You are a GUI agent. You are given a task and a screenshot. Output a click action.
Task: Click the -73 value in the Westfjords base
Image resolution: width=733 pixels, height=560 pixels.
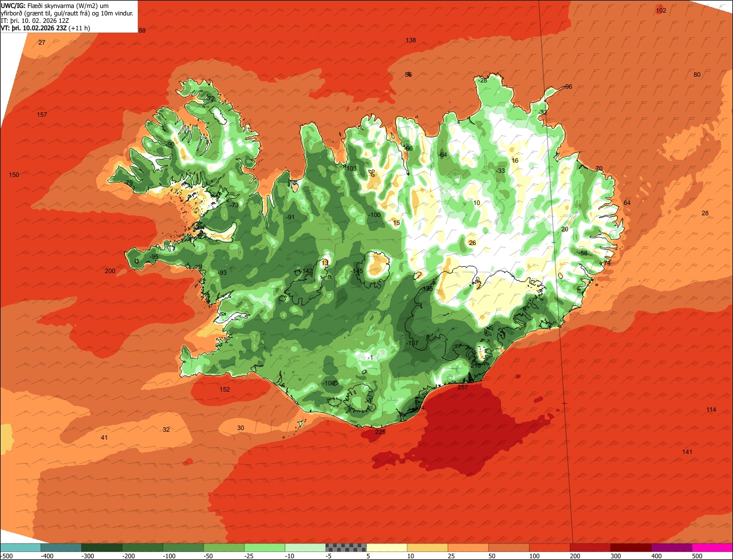(234, 205)
